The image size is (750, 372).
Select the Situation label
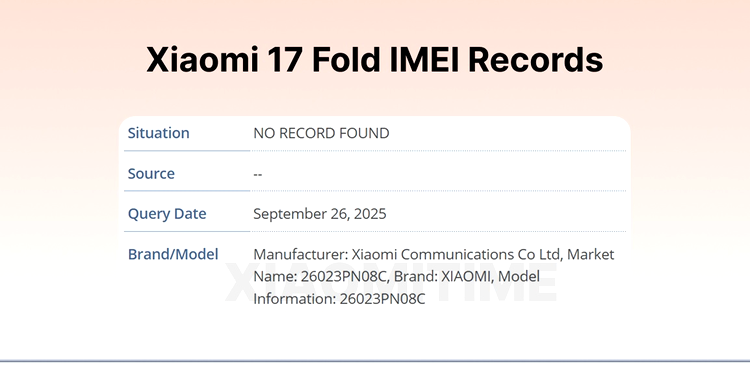158,133
